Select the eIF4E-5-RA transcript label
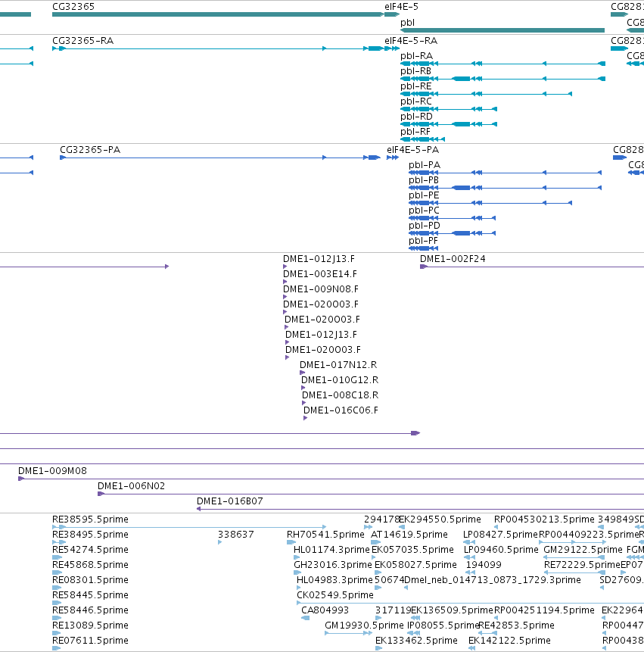644x652 pixels. (411, 41)
